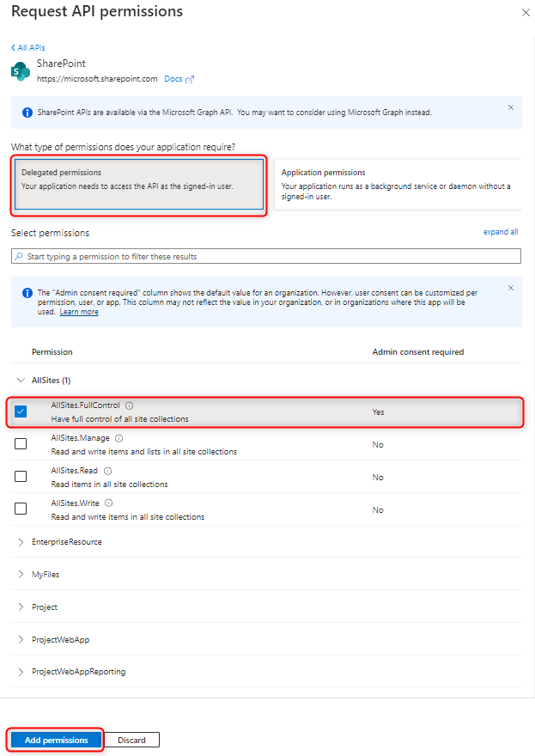
Task: Expand the MyFiles permission group
Action: [x=21, y=574]
